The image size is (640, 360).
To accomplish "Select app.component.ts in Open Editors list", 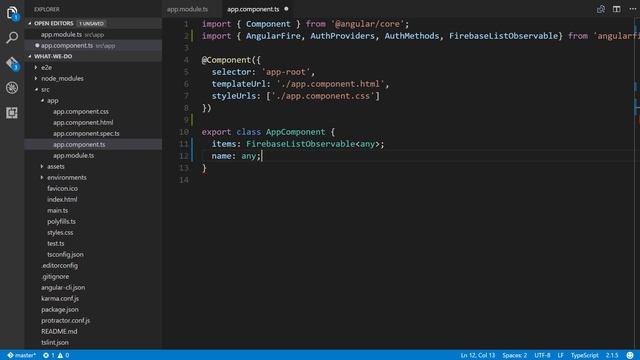I will coord(67,46).
